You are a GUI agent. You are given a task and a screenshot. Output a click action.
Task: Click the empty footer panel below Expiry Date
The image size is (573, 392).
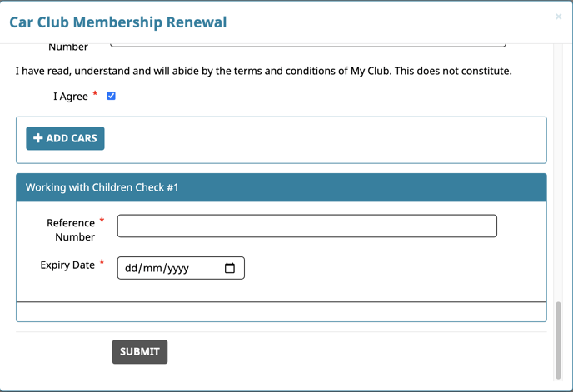[282, 311]
